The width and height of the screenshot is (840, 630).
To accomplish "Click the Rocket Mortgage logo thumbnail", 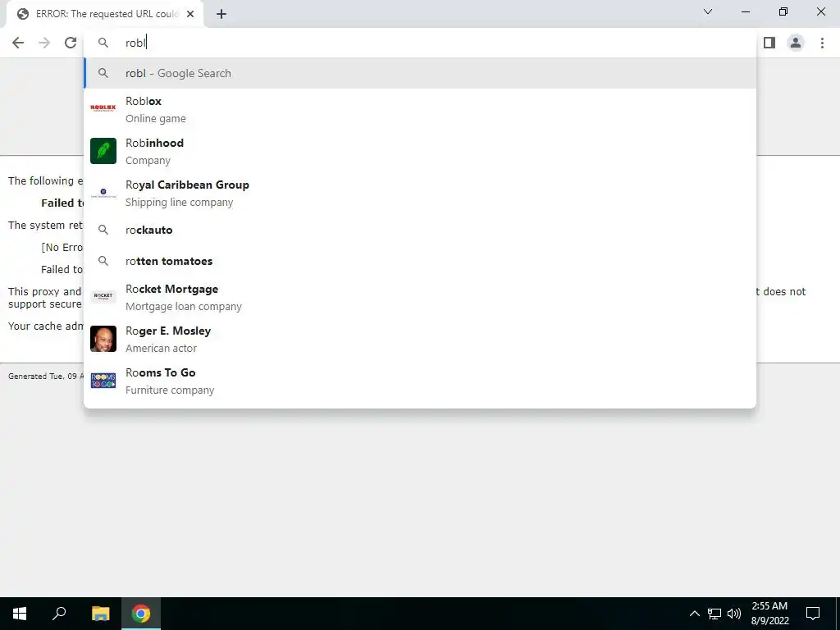I will [103, 296].
